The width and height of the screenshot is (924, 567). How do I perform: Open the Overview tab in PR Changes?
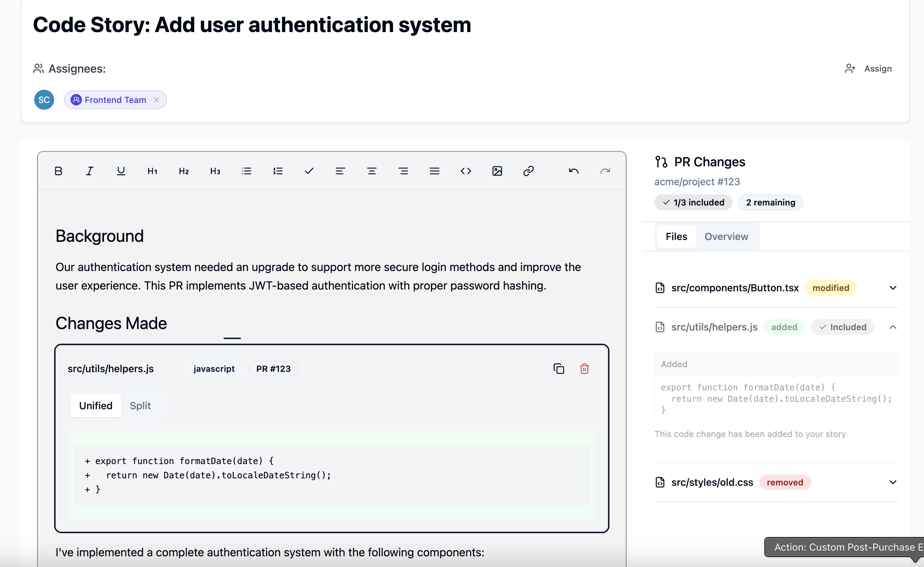click(x=726, y=236)
